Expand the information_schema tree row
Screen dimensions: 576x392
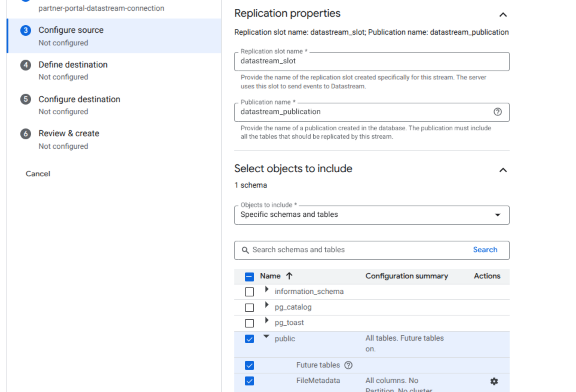click(267, 289)
